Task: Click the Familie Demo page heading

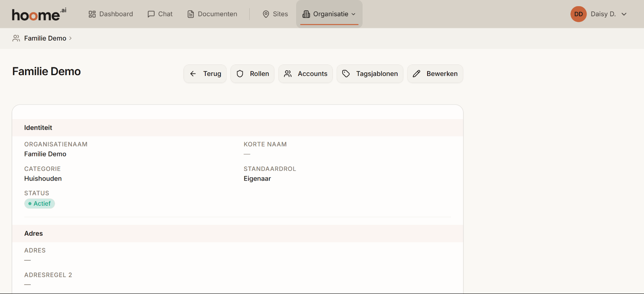Action: (x=46, y=71)
